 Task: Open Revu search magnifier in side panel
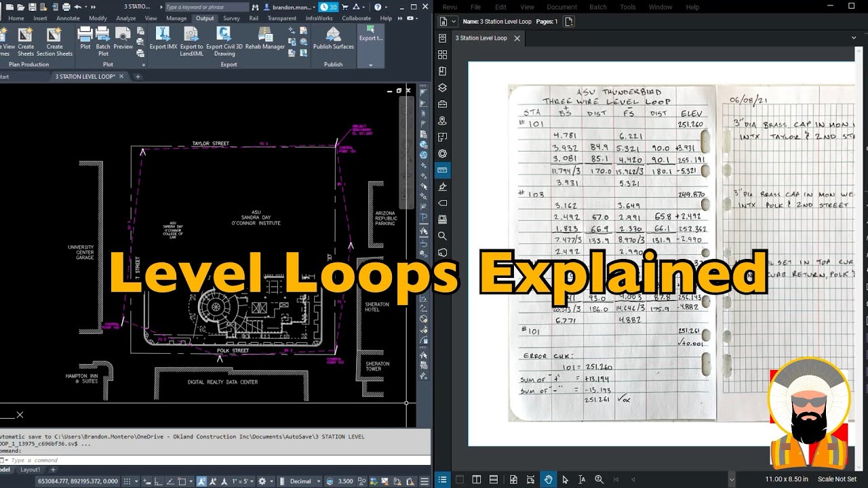[443, 236]
